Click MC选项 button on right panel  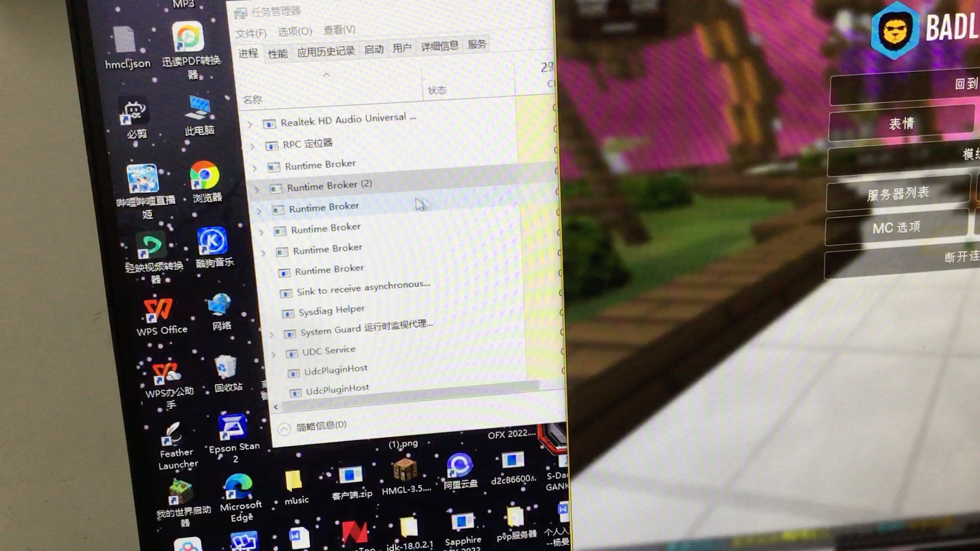(x=897, y=228)
